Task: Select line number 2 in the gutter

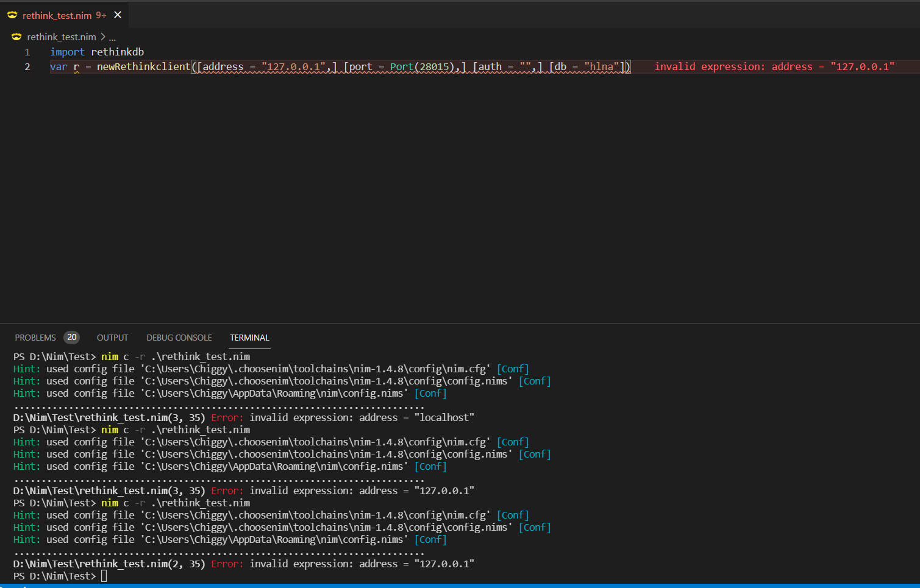Action: pyautogui.click(x=27, y=66)
